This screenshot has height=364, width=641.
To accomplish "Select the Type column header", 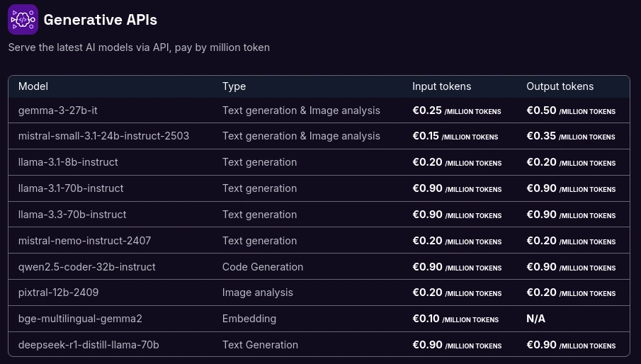I will point(234,86).
